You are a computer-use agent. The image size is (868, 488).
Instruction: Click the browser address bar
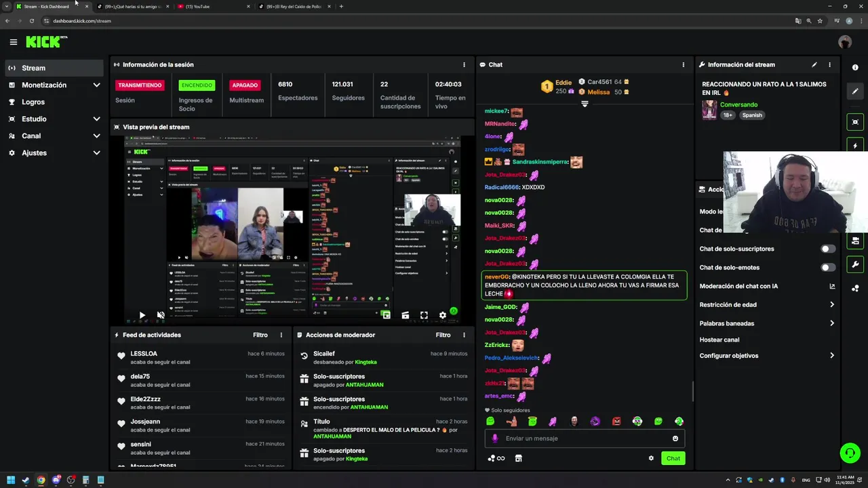[x=420, y=21]
